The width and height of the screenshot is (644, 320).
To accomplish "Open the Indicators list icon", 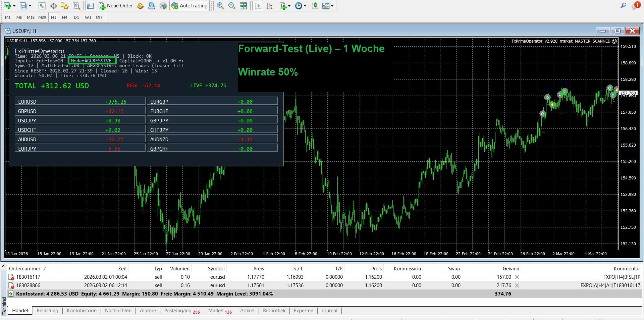I will point(283,6).
